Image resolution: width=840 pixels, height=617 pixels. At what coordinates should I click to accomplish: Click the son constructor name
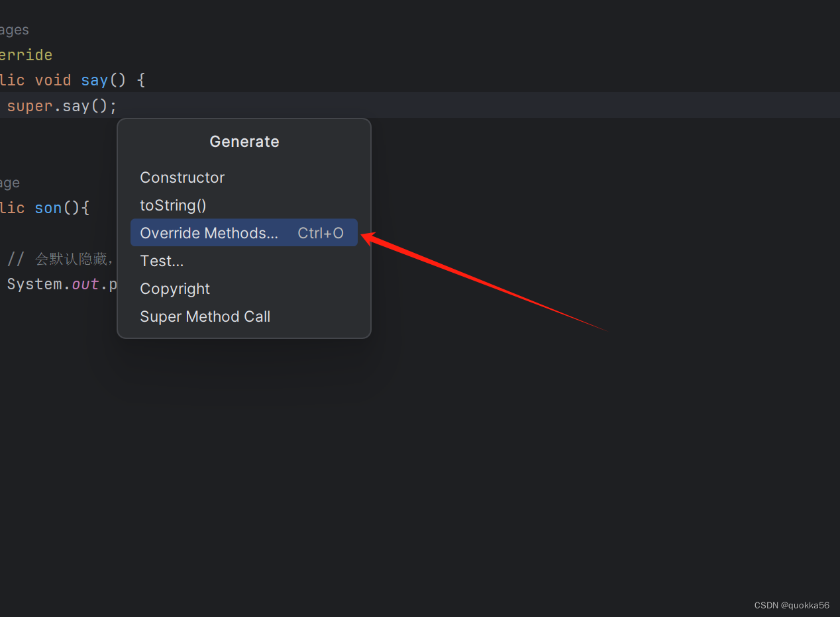tap(48, 208)
